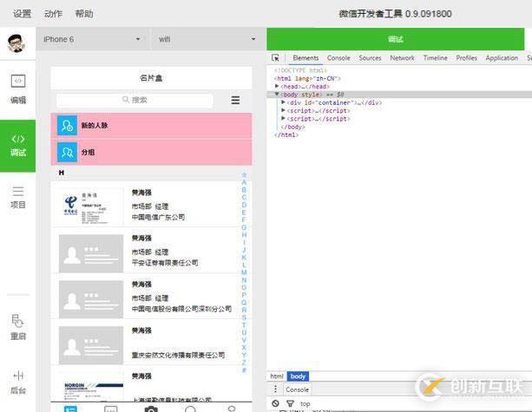Open the 帮助 help menu

84,14
